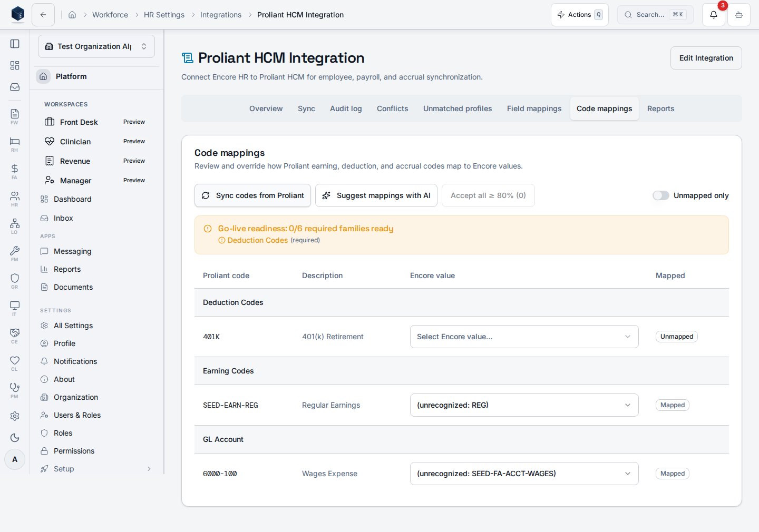Viewport: 759px width, 532px height.
Task: Open the FM wrench module
Action: (x=15, y=253)
